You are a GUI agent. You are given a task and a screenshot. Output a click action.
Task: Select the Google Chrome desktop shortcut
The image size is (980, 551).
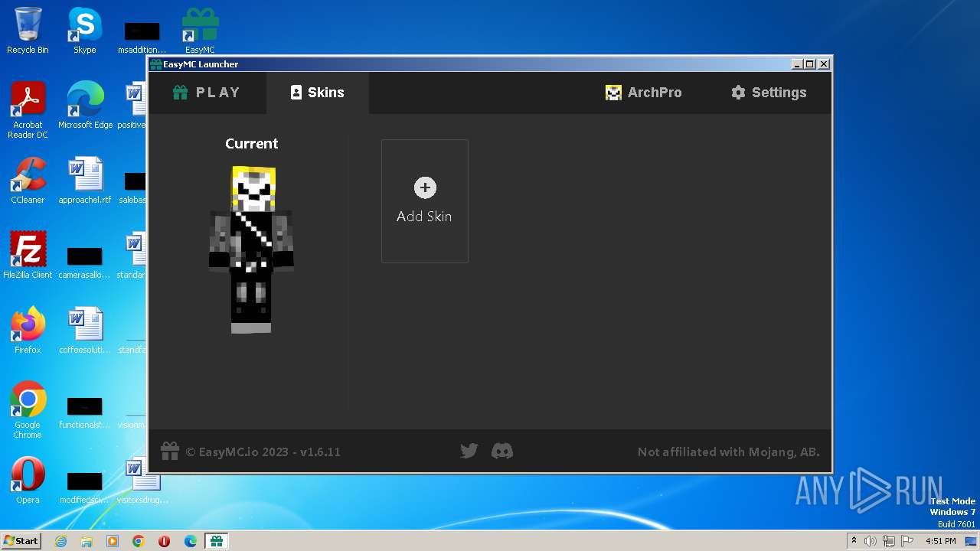28,410
